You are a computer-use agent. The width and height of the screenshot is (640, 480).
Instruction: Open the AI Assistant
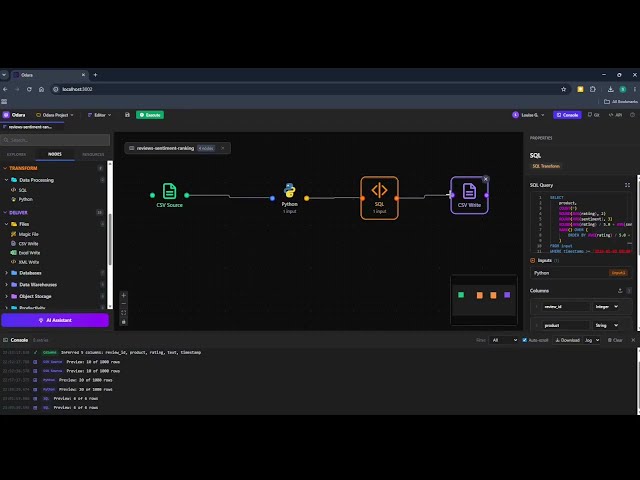click(x=55, y=320)
